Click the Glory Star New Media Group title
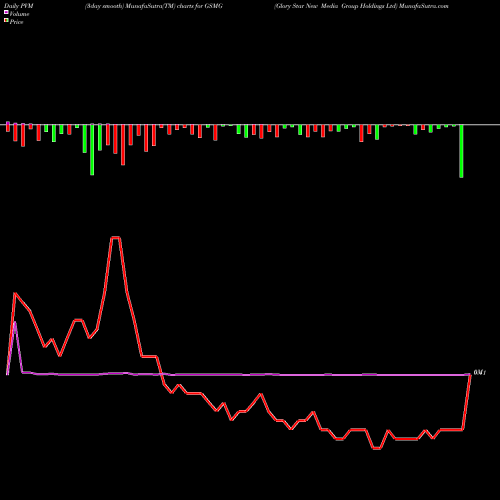The width and height of the screenshot is (500, 500). coord(361,6)
